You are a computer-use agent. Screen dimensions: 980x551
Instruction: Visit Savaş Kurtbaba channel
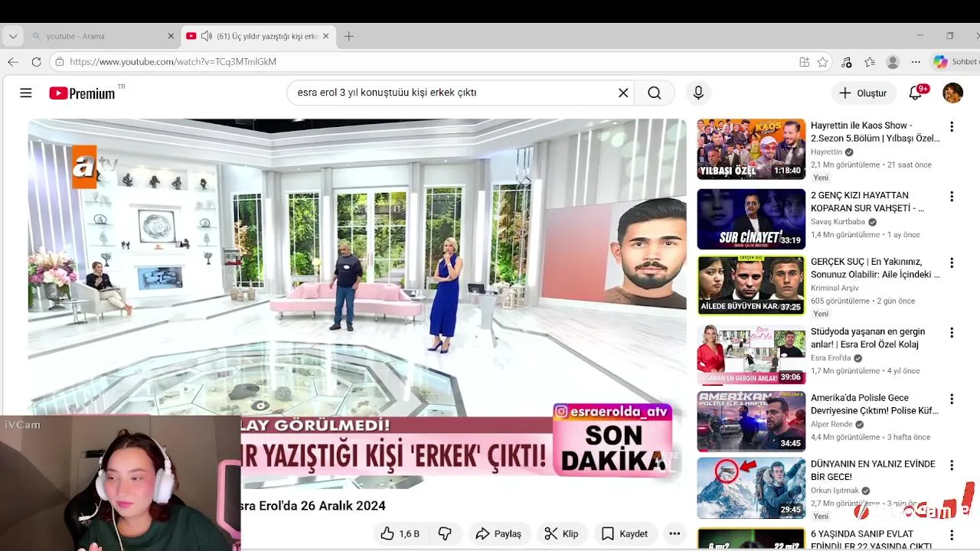(838, 222)
